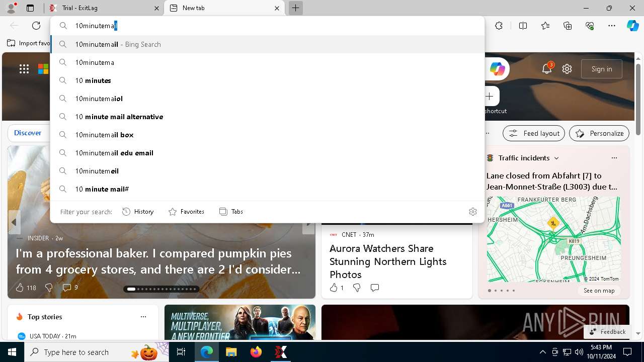Screen dimensions: 644x362
Task: Click the add shortcut plus icon
Action: pyautogui.click(x=489, y=96)
